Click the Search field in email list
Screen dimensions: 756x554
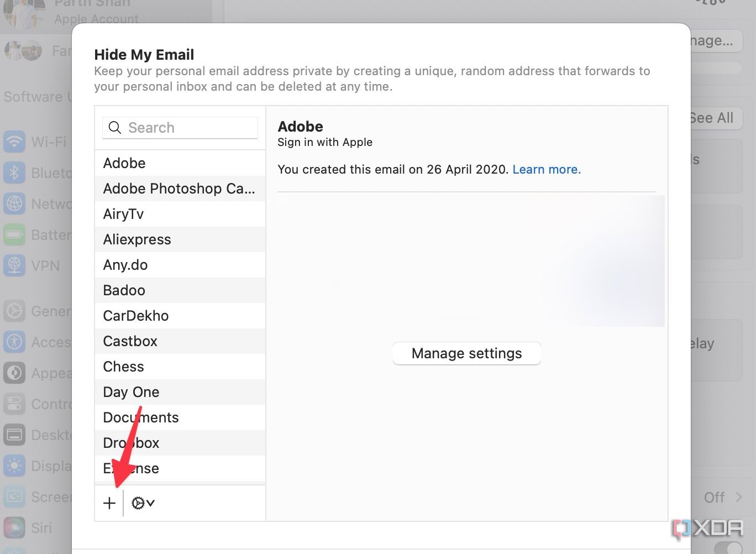coord(180,128)
